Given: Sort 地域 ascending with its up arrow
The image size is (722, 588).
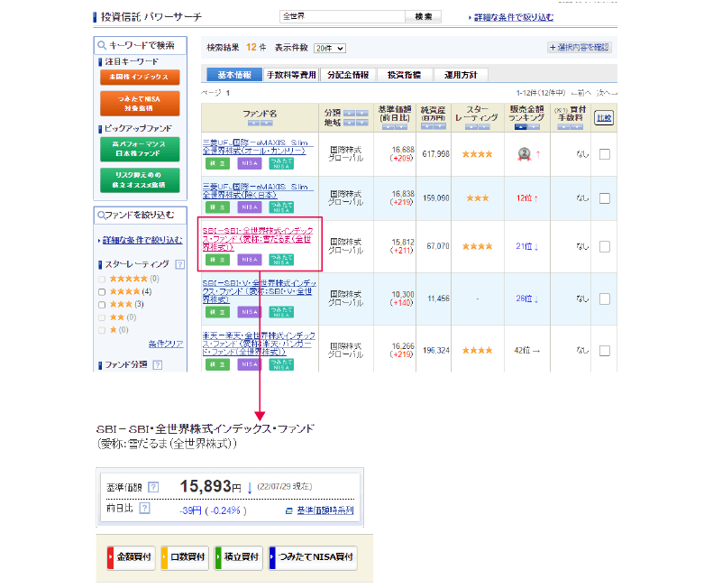Looking at the screenshot, I should 350,123.
